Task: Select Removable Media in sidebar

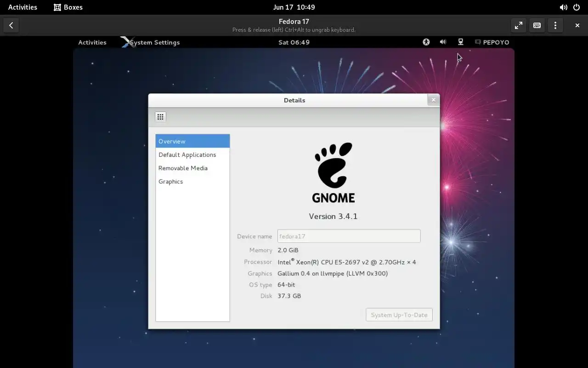Action: point(192,168)
